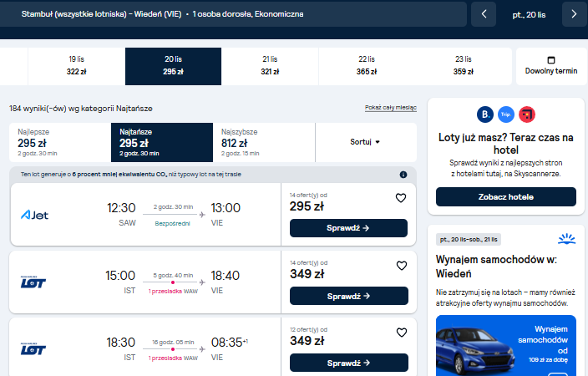Click the Booking.com logo icon

point(485,114)
